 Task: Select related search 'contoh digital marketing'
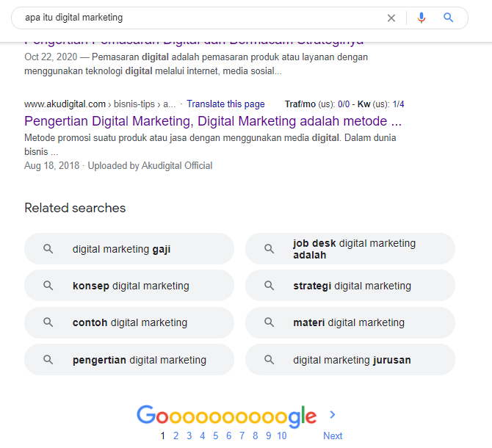click(129, 322)
